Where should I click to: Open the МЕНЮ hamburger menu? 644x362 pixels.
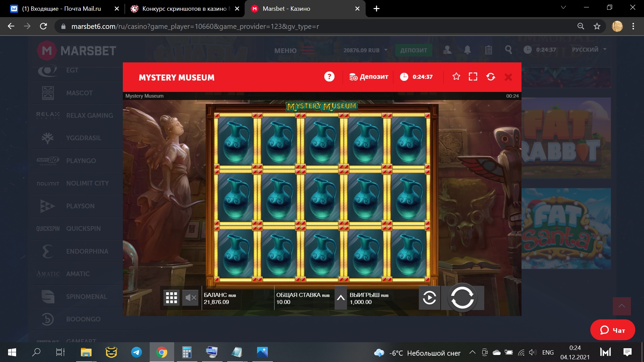click(x=294, y=51)
